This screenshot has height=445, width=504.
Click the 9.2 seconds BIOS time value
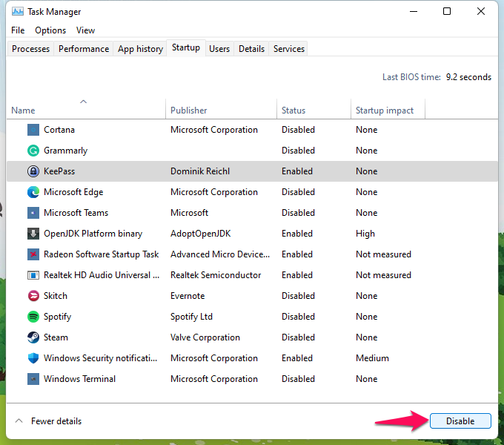tap(468, 77)
